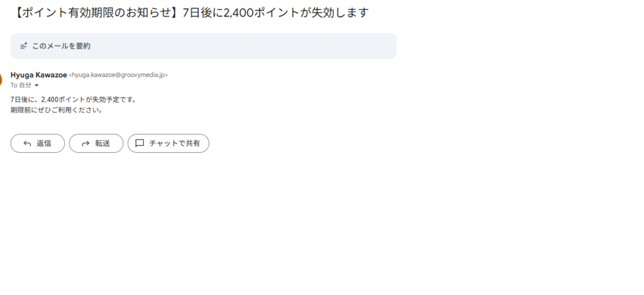Click body line 7日後に、2,400ポイントが失効予定です
Image resolution: width=644 pixels, height=295 pixels.
coord(74,99)
